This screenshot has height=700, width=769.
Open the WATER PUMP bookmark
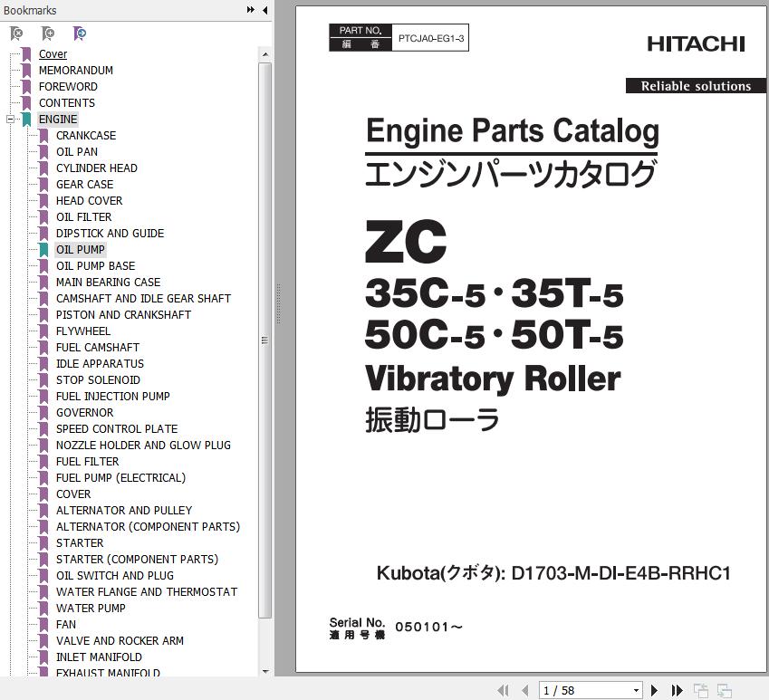tap(91, 608)
